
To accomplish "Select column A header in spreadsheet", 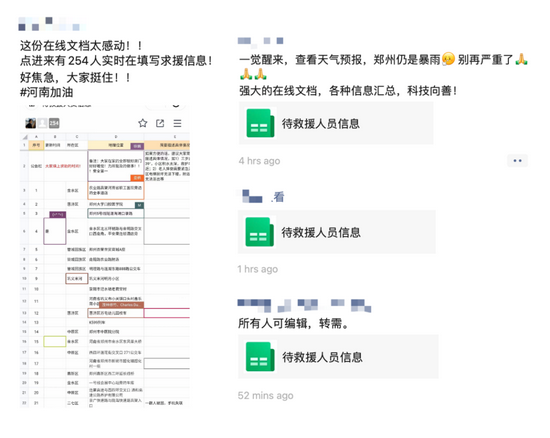I will point(36,137).
